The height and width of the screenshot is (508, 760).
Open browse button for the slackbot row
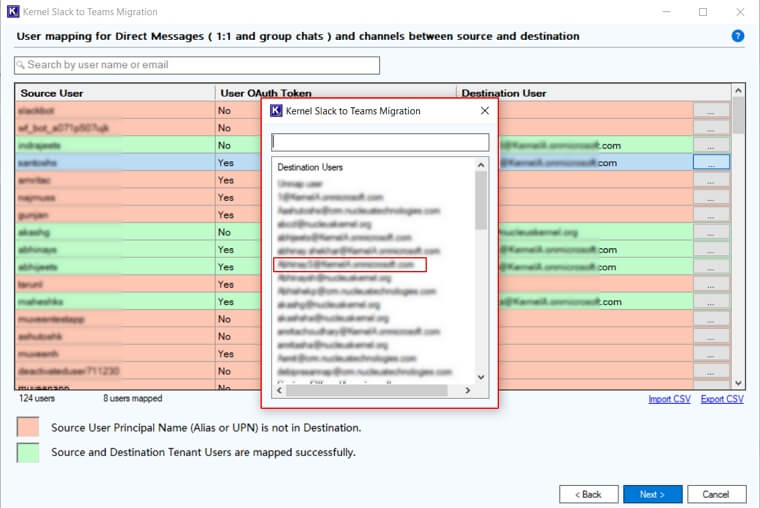click(711, 111)
